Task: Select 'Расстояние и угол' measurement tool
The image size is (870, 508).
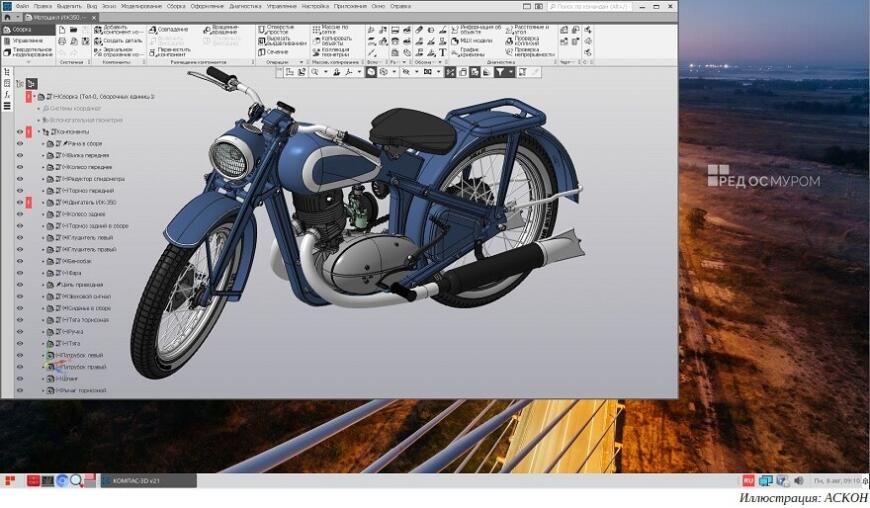Action: click(x=531, y=29)
